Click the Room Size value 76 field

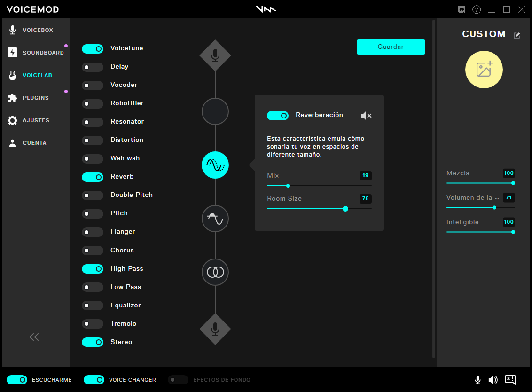point(366,198)
